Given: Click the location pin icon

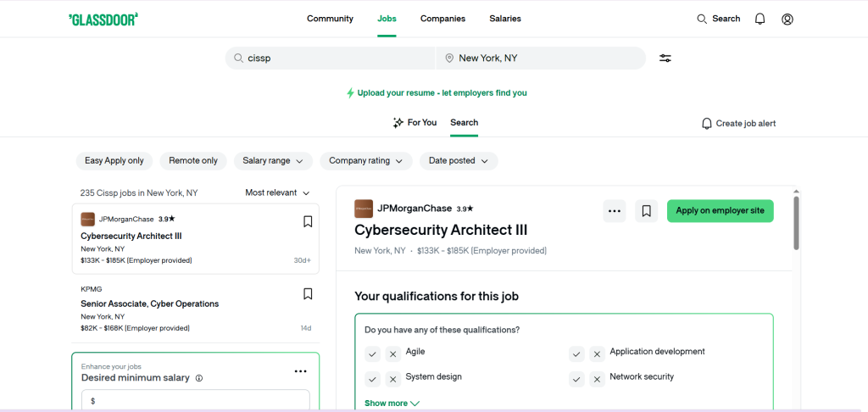Looking at the screenshot, I should (449, 58).
